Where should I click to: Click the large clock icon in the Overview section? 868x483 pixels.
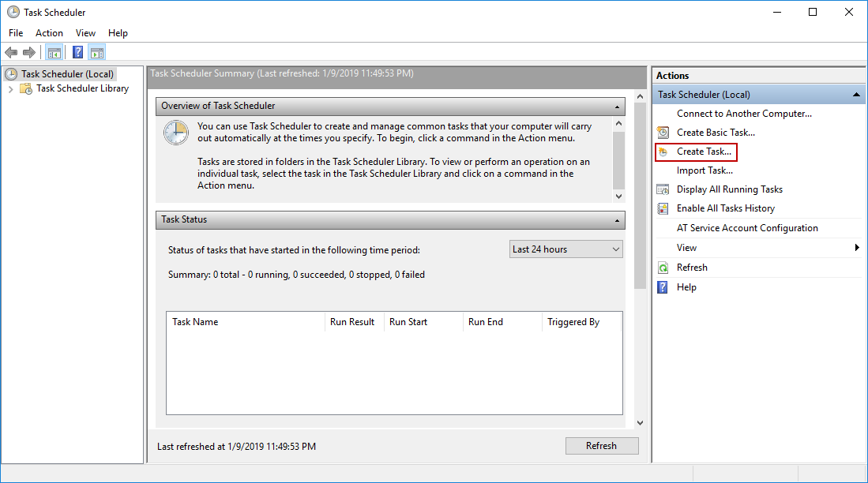pos(176,133)
